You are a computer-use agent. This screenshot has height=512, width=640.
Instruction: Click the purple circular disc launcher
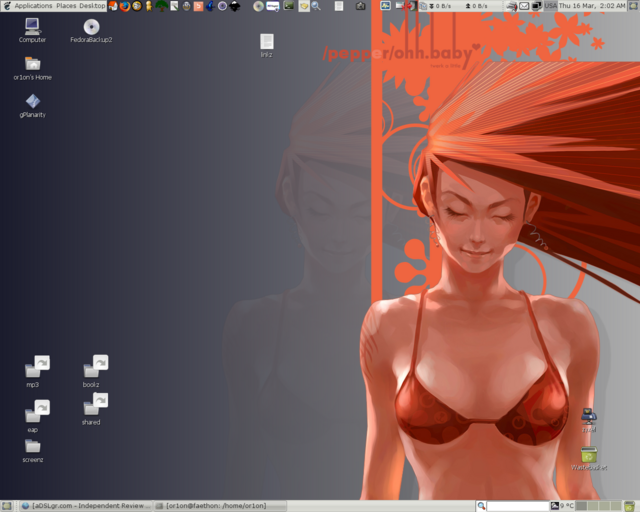click(x=222, y=6)
